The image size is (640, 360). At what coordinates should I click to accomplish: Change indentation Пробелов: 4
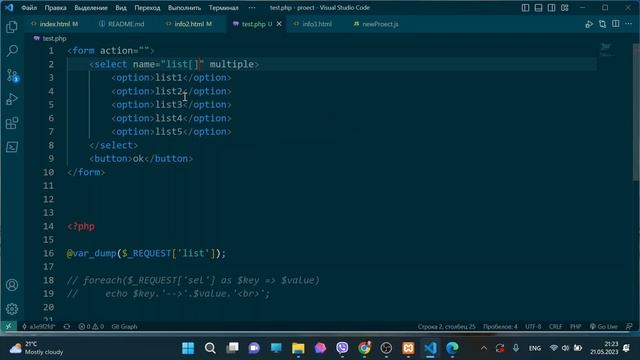500,327
